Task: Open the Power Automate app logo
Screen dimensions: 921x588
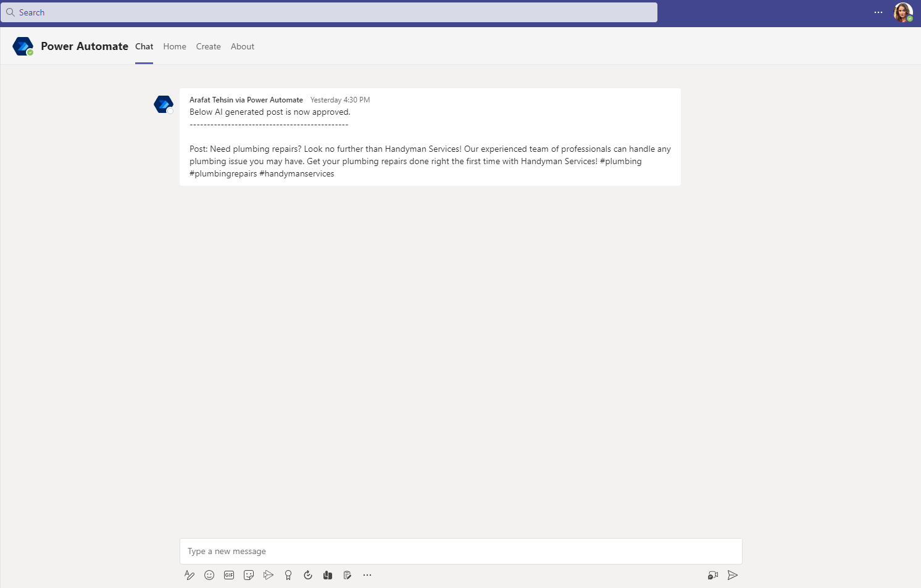Action: pyautogui.click(x=23, y=46)
